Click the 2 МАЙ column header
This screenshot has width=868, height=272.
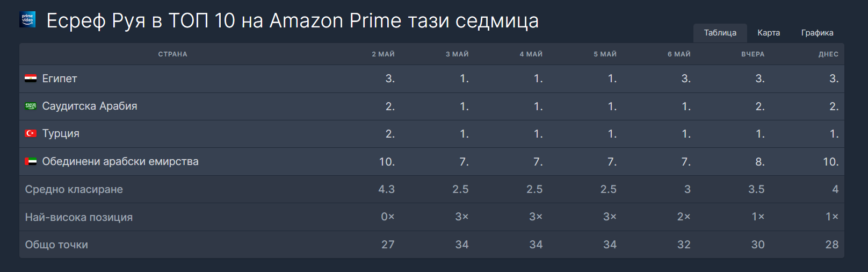[383, 54]
